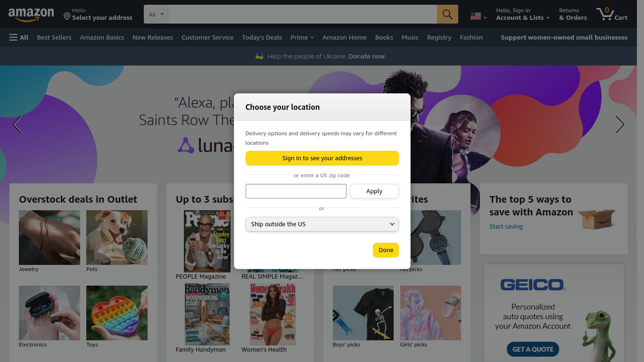The image size is (644, 362).
Task: Open Customer Service nav item
Action: (x=207, y=37)
